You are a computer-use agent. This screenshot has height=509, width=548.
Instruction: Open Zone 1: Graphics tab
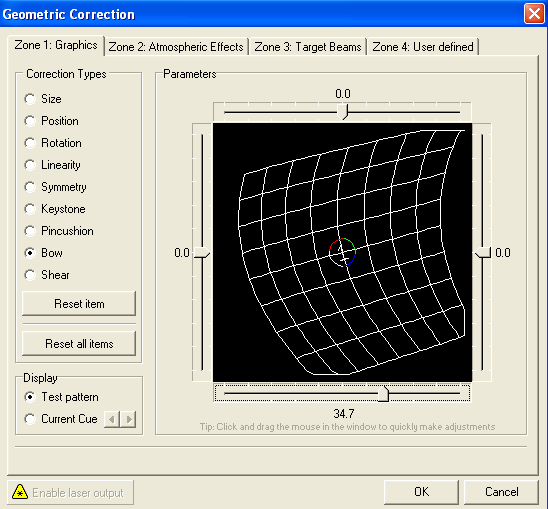click(x=56, y=45)
